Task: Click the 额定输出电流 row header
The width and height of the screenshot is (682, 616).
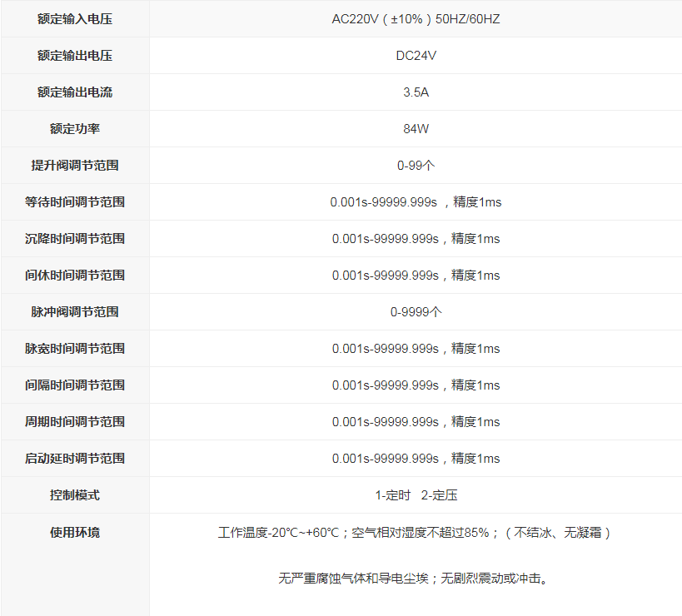Action: [x=74, y=92]
